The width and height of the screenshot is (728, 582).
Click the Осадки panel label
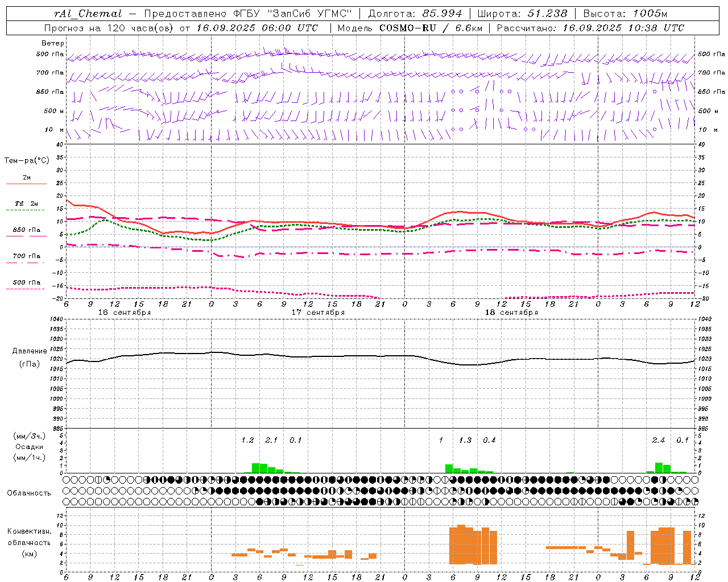click(30, 447)
